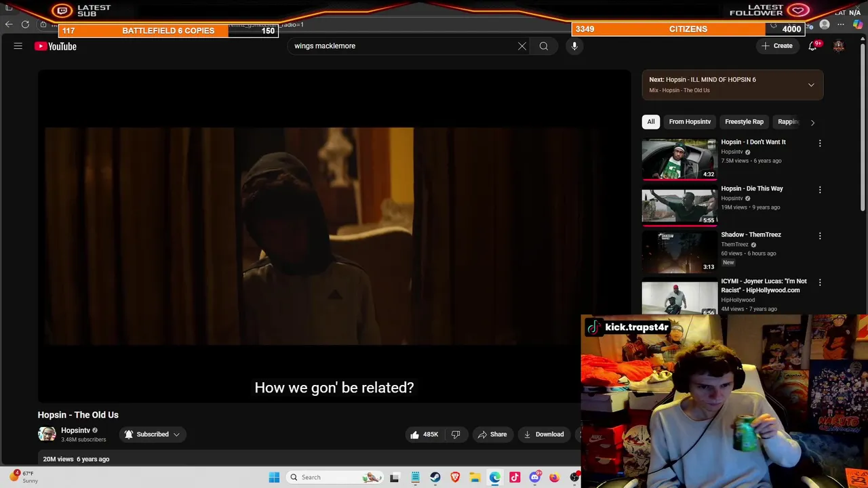
Task: Select the From Hopsintv filter chip
Action: 690,122
